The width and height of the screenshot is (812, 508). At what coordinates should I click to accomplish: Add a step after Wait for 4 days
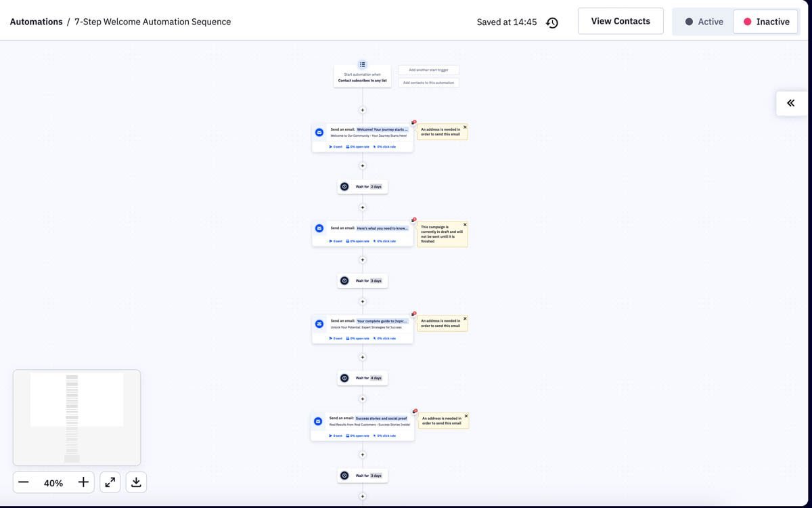click(362, 399)
